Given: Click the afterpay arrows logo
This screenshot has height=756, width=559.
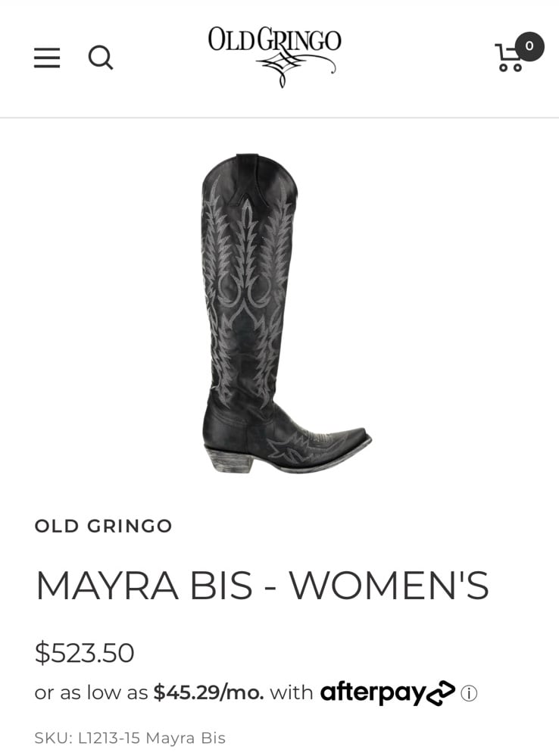Looking at the screenshot, I should (441, 693).
